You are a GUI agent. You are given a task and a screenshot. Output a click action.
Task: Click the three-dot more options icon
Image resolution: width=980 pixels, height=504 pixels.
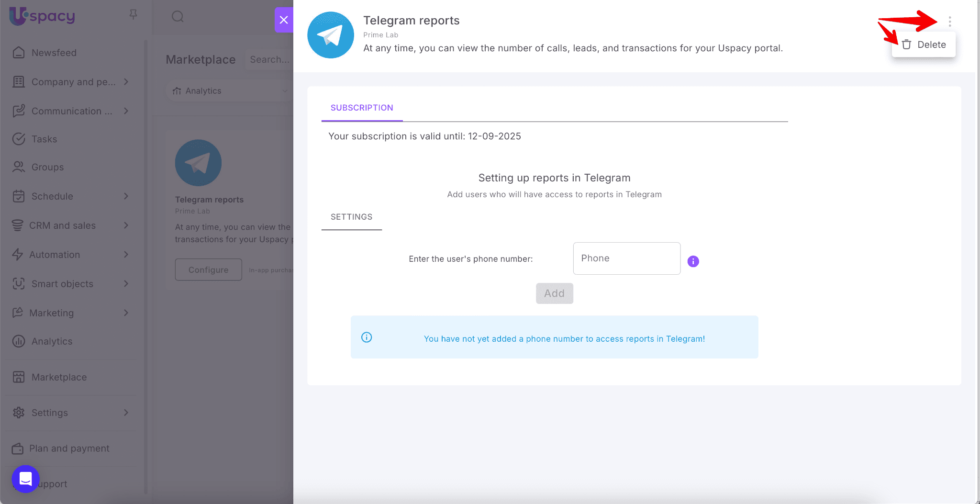pyautogui.click(x=949, y=22)
